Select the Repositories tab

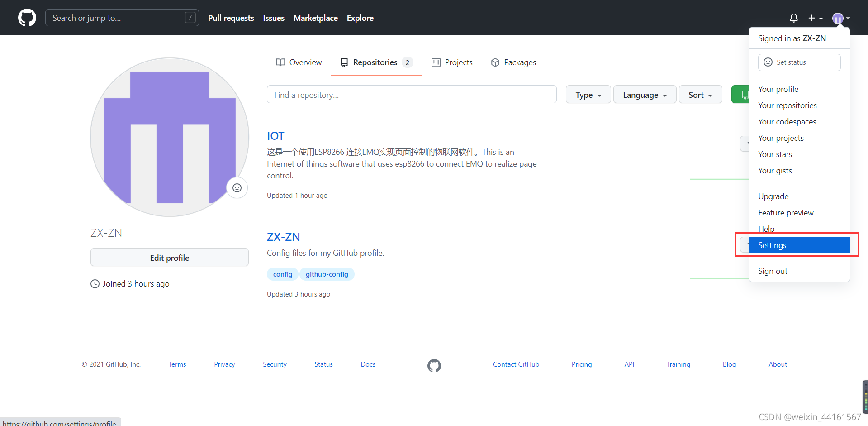[x=376, y=62]
